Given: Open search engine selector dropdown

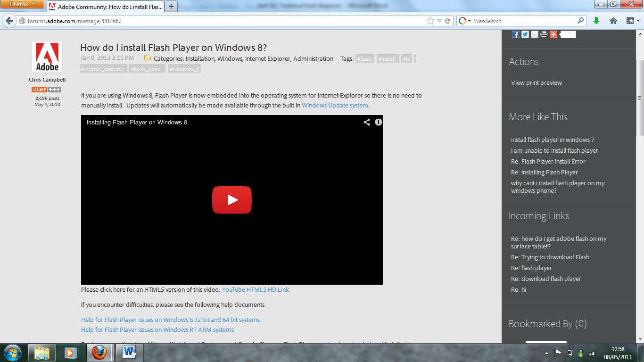Looking at the screenshot, I should [x=464, y=21].
